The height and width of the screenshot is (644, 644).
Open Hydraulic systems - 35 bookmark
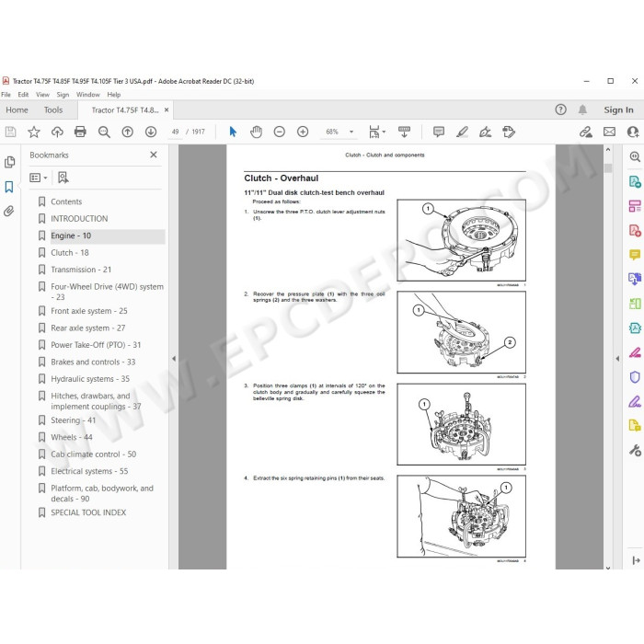click(x=90, y=379)
